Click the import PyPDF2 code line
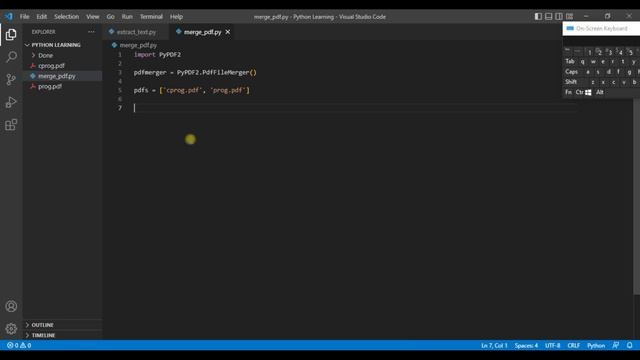The width and height of the screenshot is (640, 360). (157, 55)
